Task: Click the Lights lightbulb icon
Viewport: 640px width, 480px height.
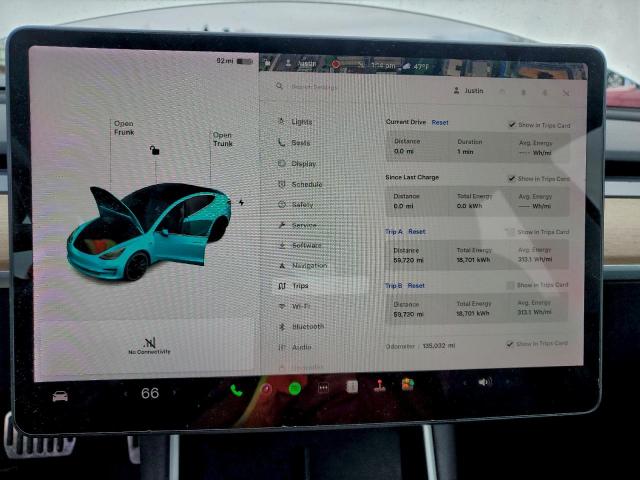Action: (281, 121)
